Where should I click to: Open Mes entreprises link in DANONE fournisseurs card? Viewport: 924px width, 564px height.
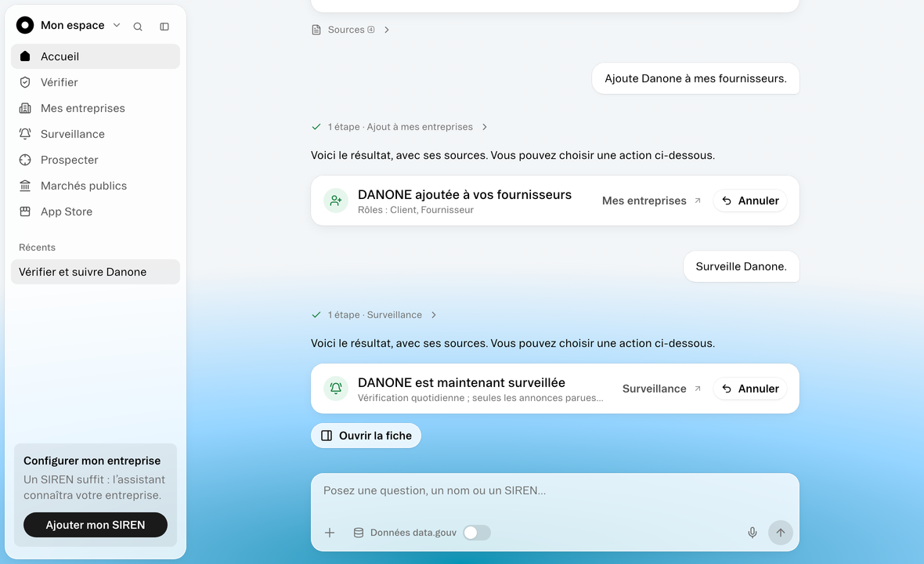651,201
